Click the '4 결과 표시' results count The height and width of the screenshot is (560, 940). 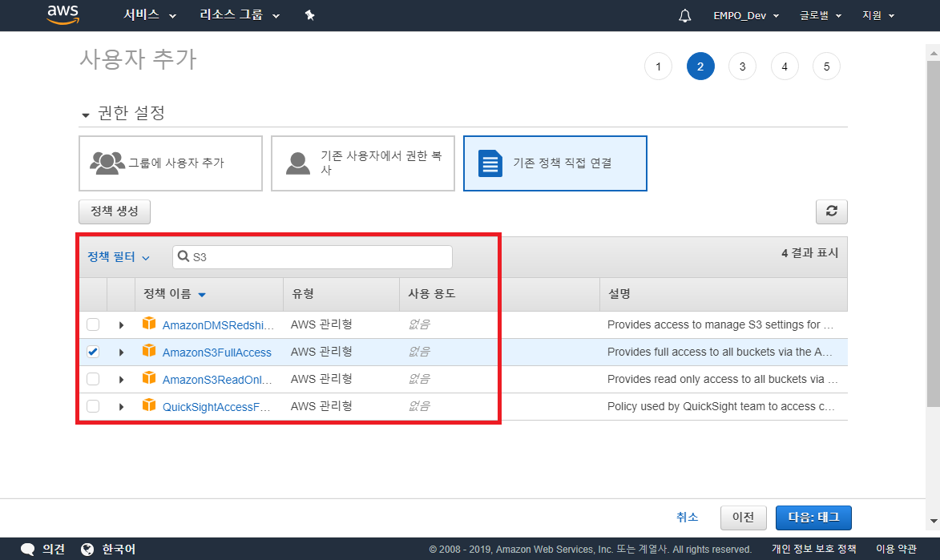tap(810, 253)
